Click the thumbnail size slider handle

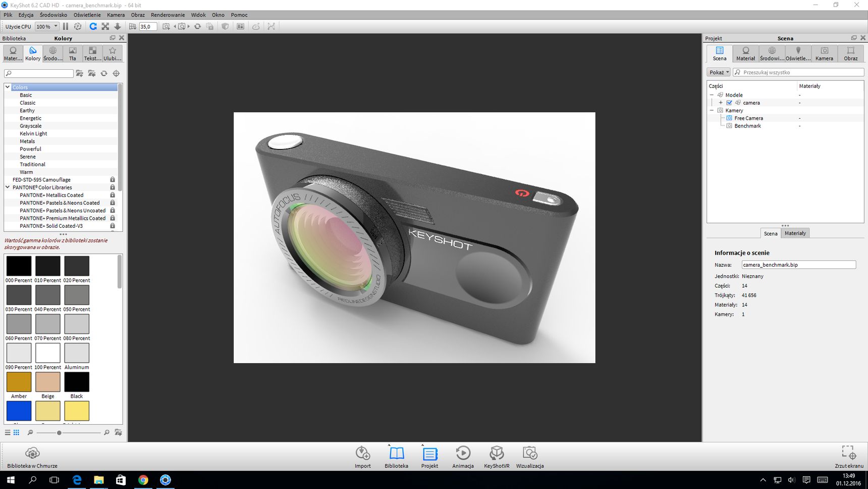pos(59,432)
